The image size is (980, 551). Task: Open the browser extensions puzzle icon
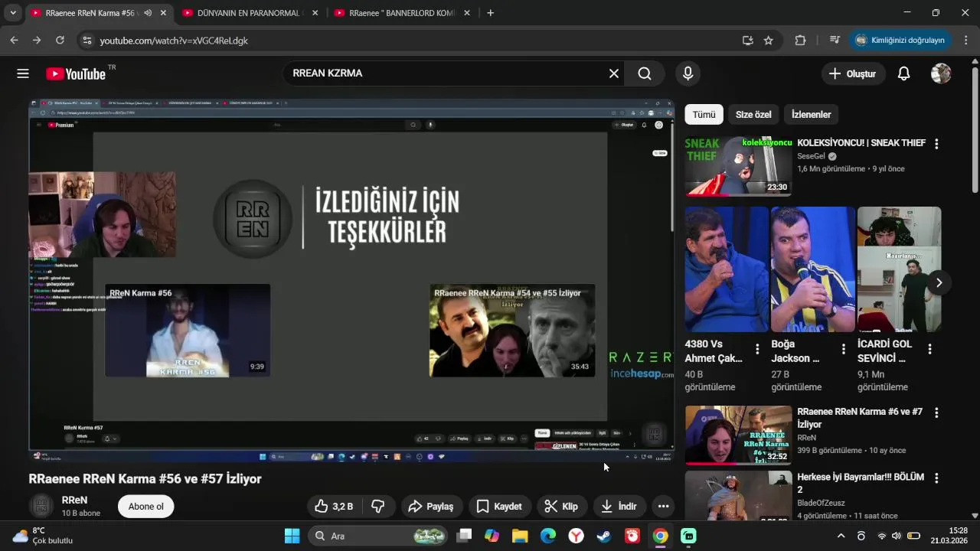[800, 41]
